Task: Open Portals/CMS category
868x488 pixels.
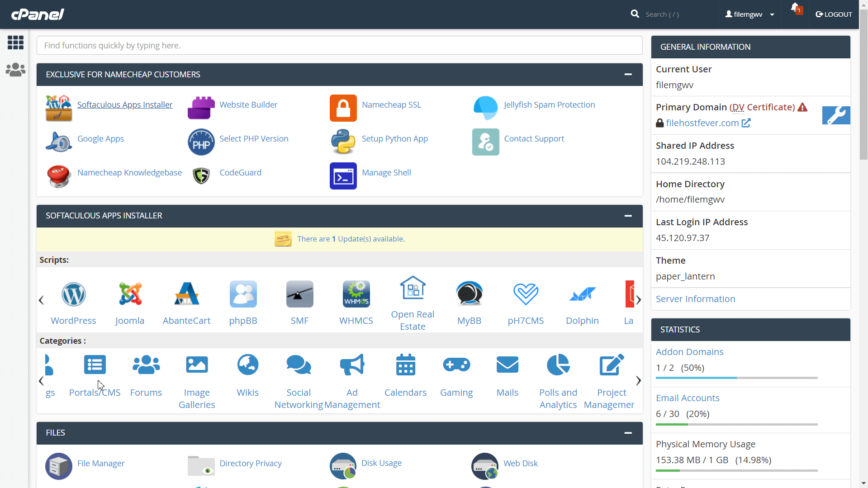Action: pyautogui.click(x=95, y=375)
